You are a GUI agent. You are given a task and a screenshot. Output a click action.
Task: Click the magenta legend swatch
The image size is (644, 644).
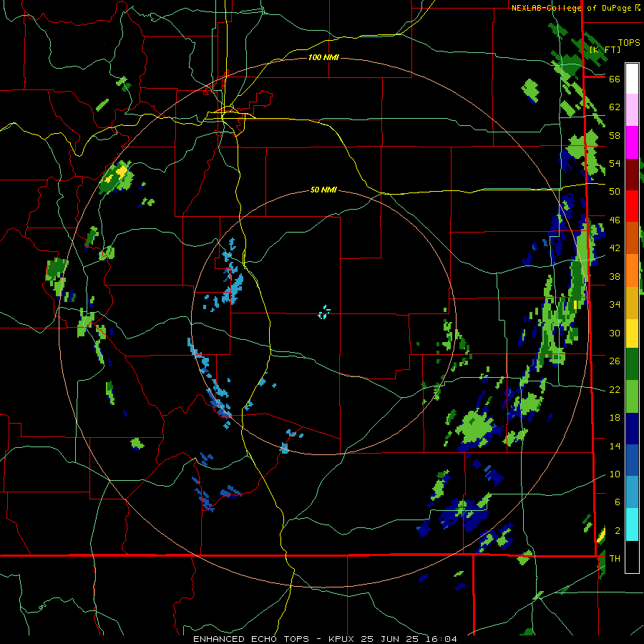[x=632, y=142]
